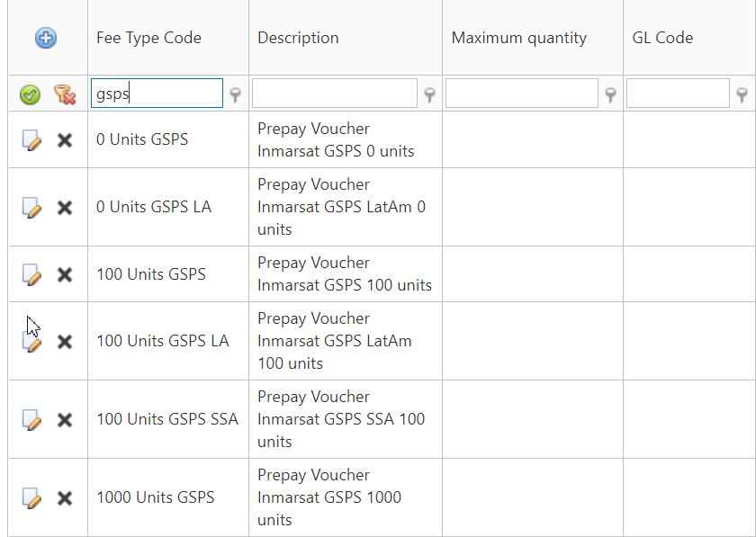Click the blue add new record icon
Viewport: 756px width, 537px height.
(x=46, y=38)
